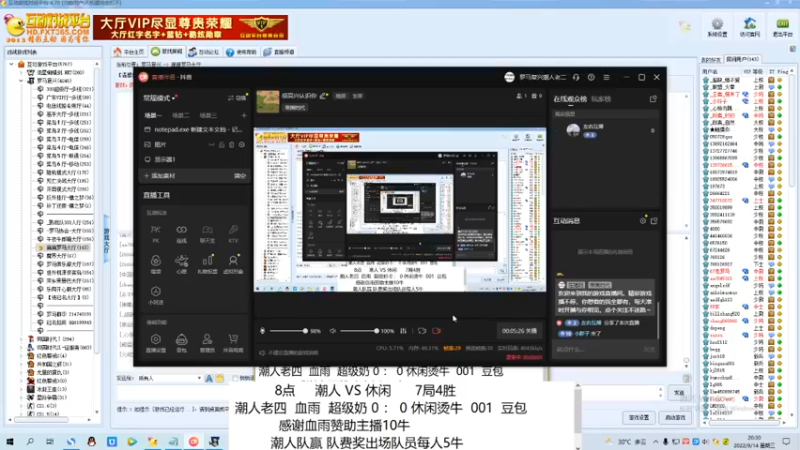800x450 pixels.
Task: Open the PK tool in live tools
Action: (x=156, y=234)
